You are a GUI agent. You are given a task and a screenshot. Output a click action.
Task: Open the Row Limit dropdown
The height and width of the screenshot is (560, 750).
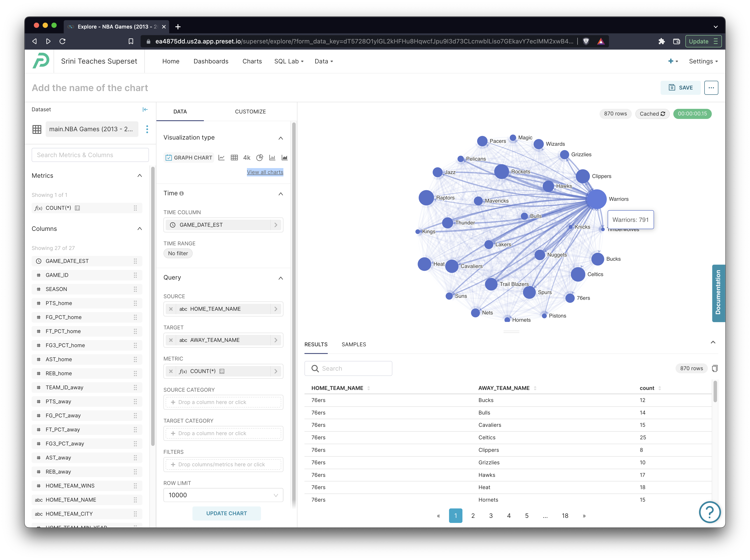point(223,495)
